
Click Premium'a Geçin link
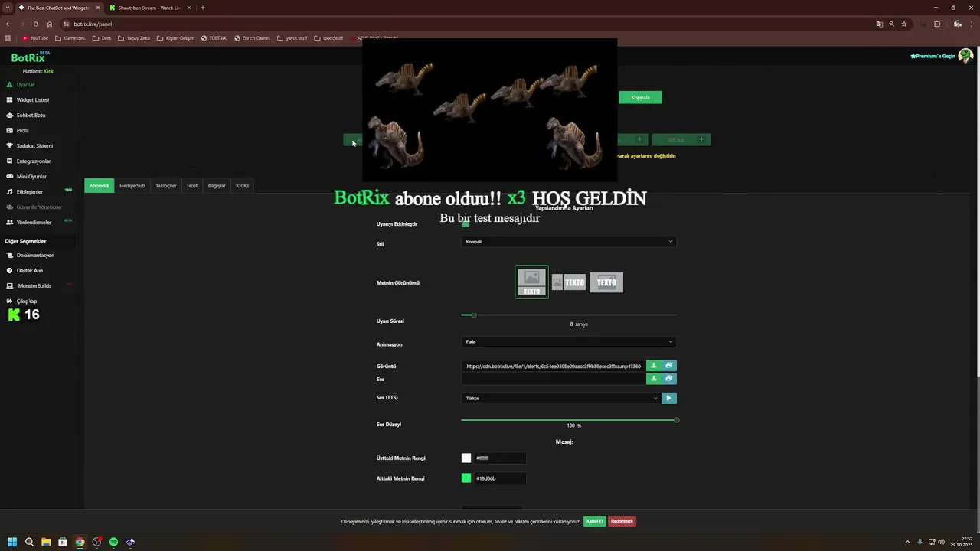(x=933, y=56)
